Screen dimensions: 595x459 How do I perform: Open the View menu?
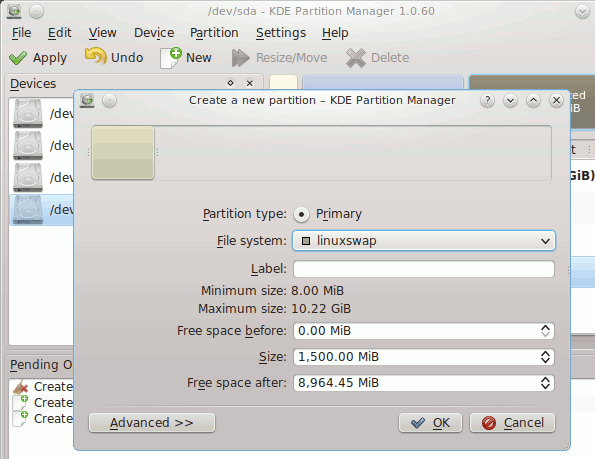102,33
